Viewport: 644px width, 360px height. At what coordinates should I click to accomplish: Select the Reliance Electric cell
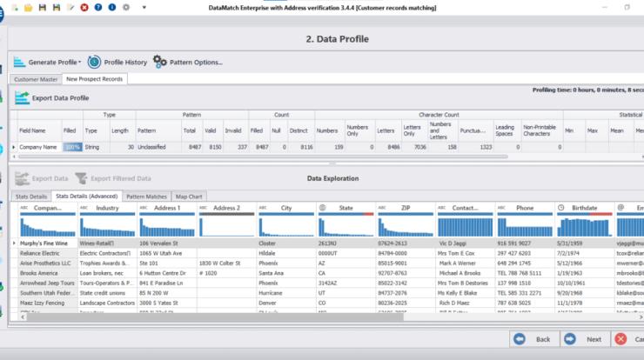(x=48, y=253)
